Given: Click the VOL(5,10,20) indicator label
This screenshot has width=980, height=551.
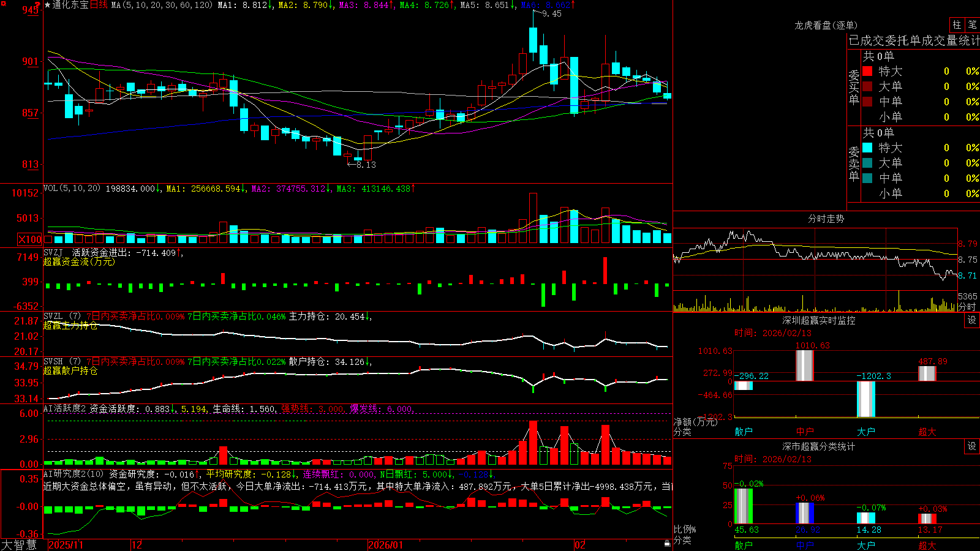Looking at the screenshot, I should coord(72,189).
